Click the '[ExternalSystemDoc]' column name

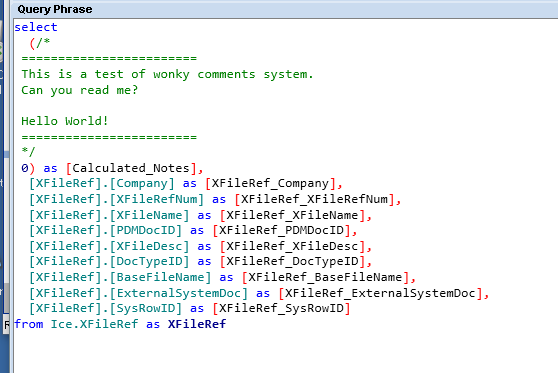(179, 293)
